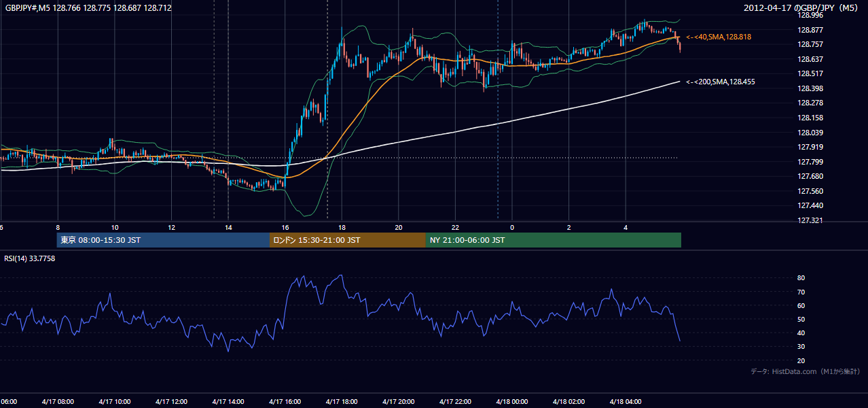This screenshot has height=408, width=868.
Task: Click price axis label 128.278
Action: (810, 103)
